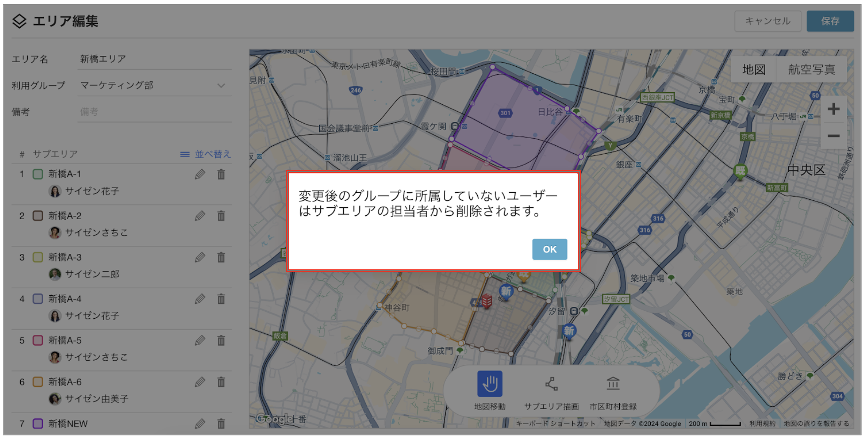Delete sub-area 新橋NEW with trash icon
Screen dimensions: 868x441
221,424
